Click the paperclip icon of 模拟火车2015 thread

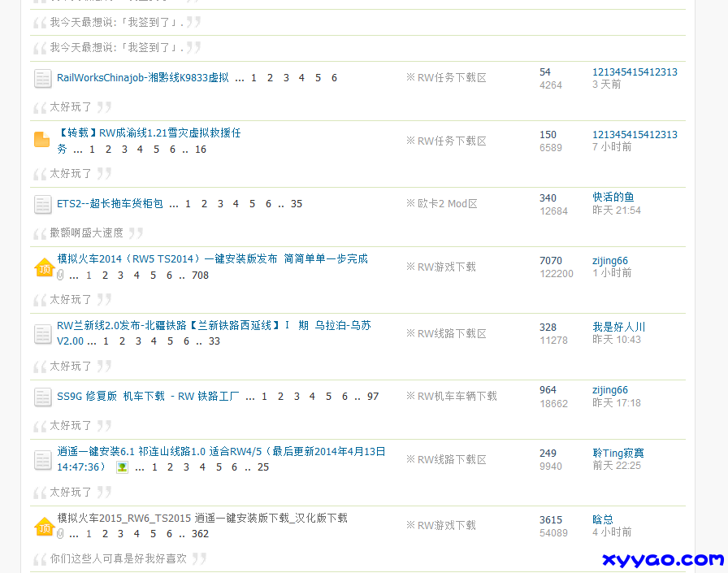60,534
